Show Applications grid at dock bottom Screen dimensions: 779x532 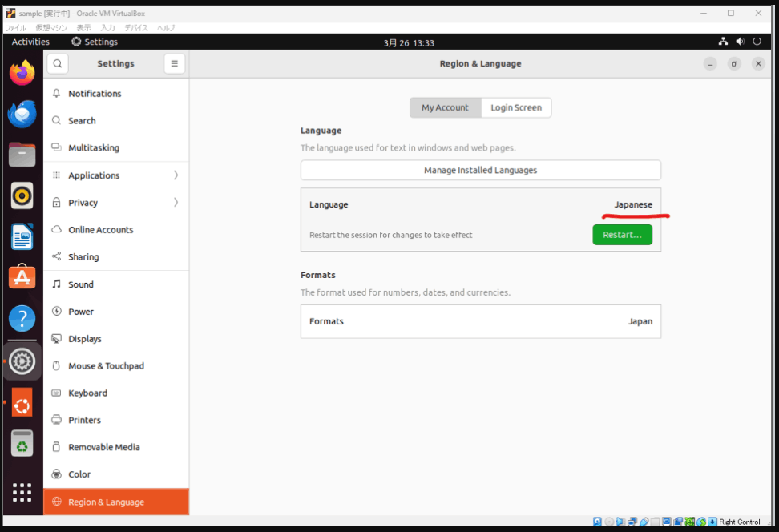22,492
